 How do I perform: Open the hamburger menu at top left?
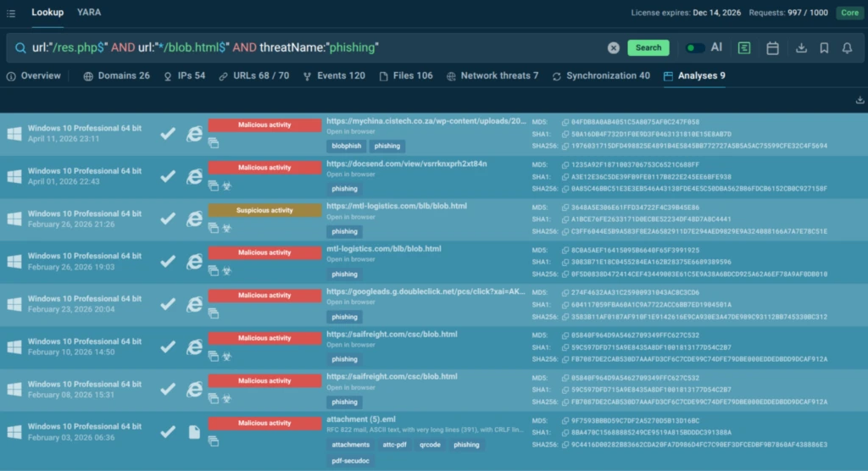coord(11,13)
